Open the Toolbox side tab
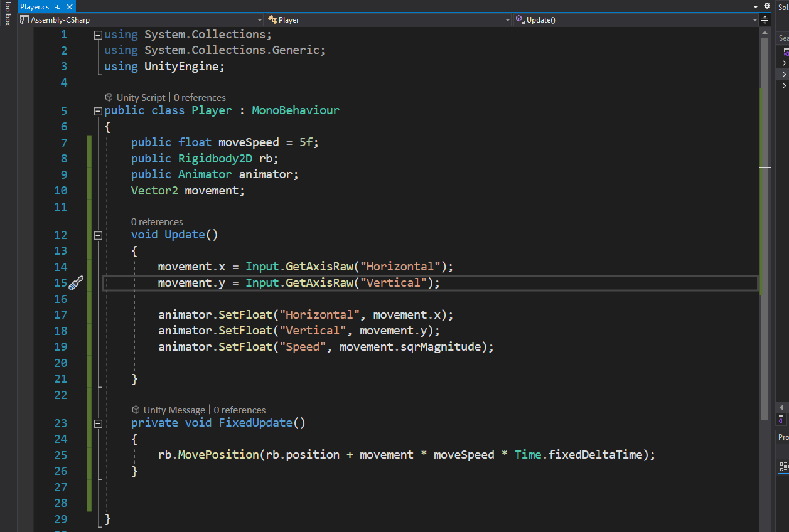 8,14
